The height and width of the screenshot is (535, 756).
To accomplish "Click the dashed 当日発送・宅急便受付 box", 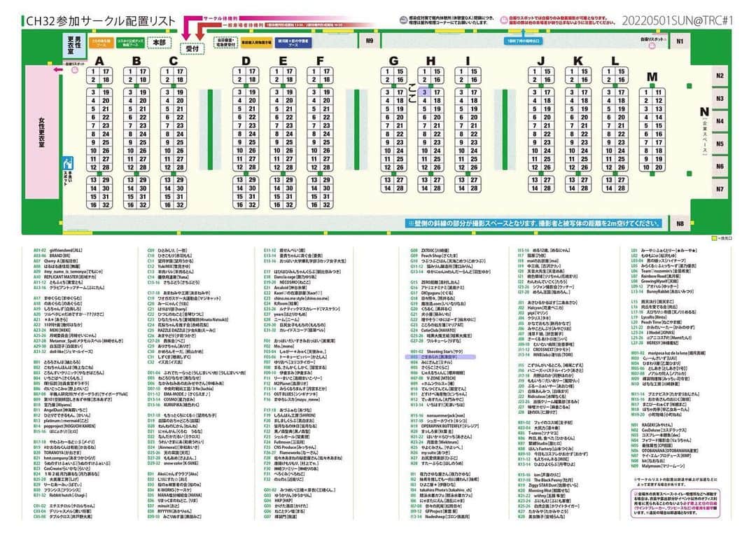I will 225,43.
